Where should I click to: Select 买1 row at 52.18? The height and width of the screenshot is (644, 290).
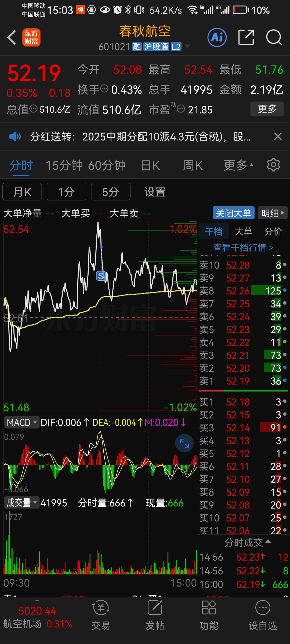[243, 402]
